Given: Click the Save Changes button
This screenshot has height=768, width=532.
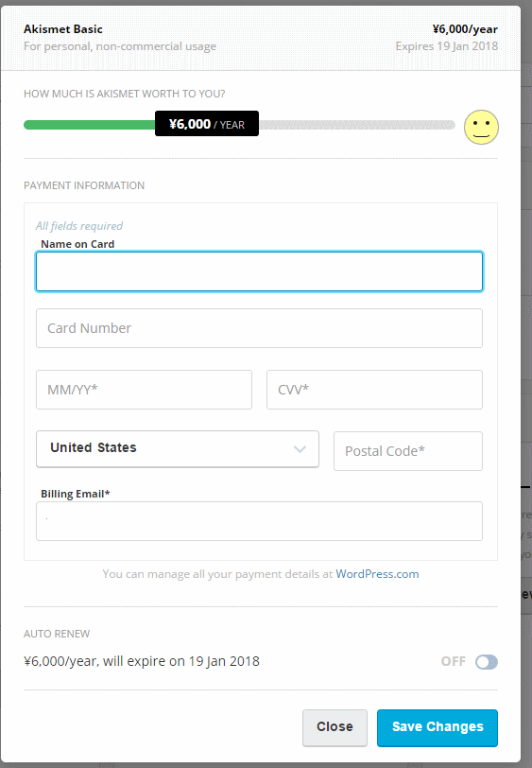Looking at the screenshot, I should (438, 728).
